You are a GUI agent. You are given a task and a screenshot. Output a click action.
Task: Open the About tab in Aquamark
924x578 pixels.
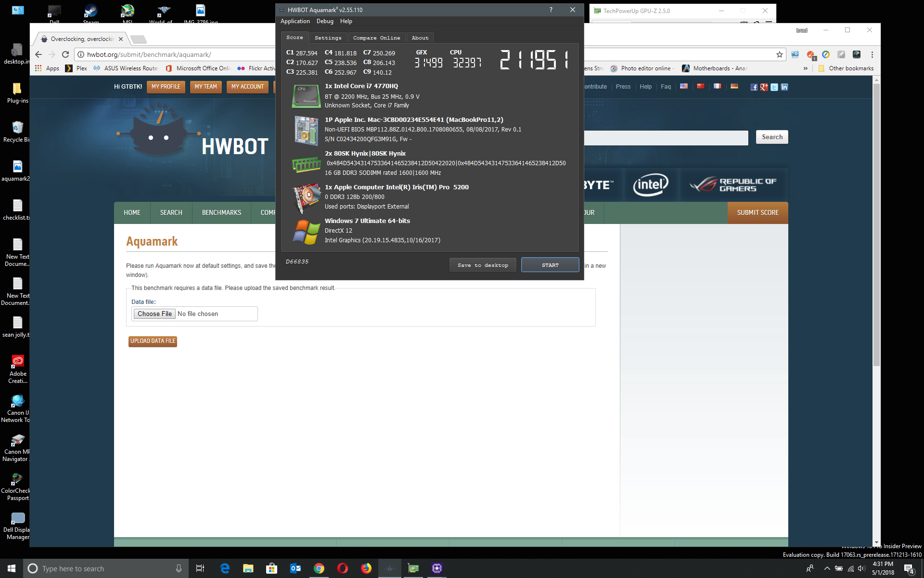pyautogui.click(x=420, y=38)
